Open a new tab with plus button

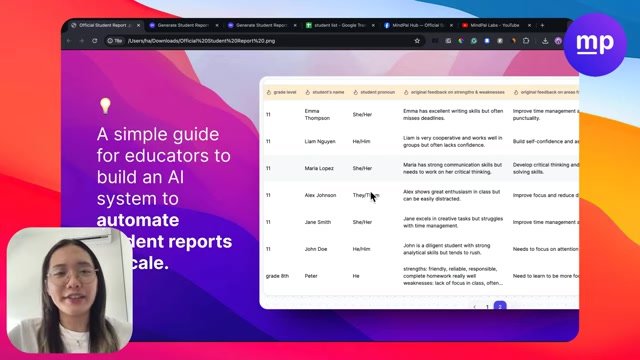[x=542, y=25]
